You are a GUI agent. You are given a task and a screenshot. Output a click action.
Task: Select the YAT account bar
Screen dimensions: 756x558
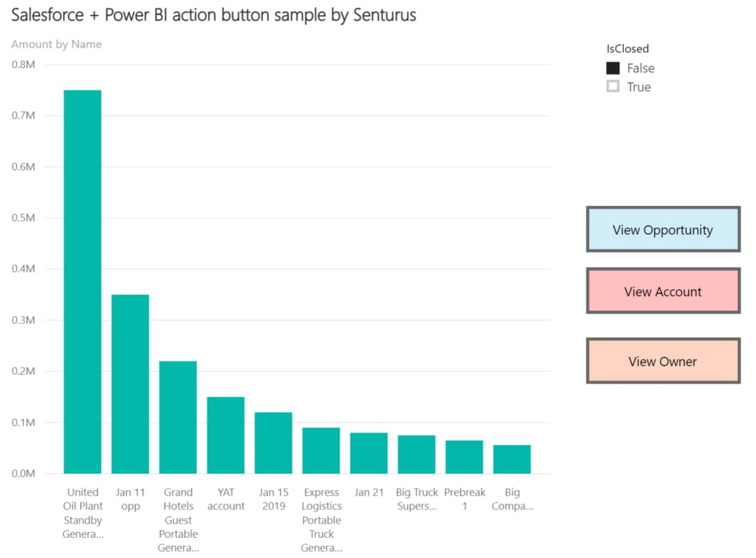point(225,435)
